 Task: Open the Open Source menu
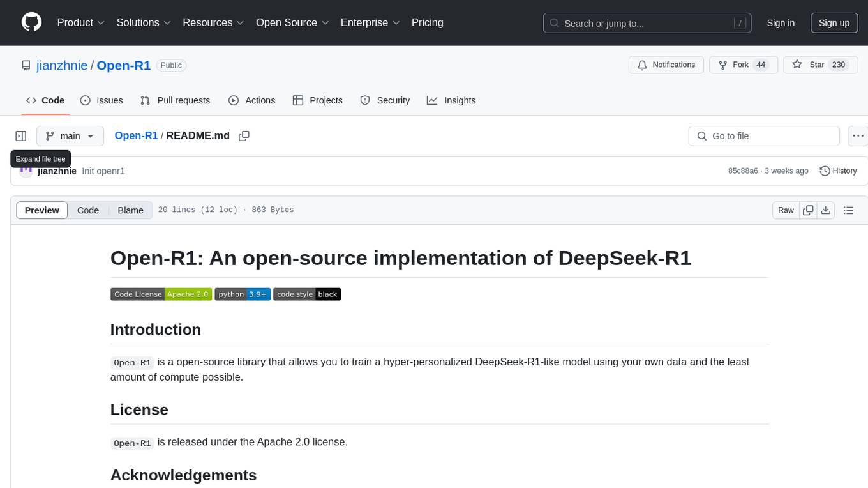point(292,23)
